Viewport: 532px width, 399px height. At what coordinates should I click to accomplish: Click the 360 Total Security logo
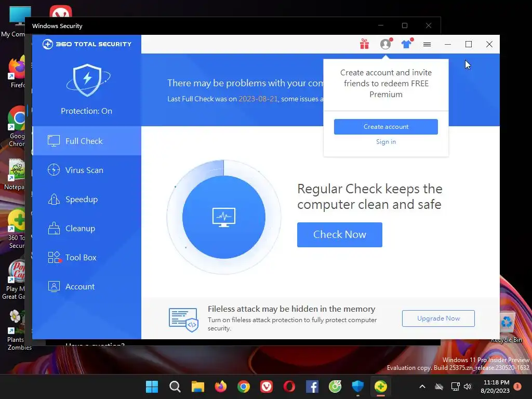click(x=87, y=44)
